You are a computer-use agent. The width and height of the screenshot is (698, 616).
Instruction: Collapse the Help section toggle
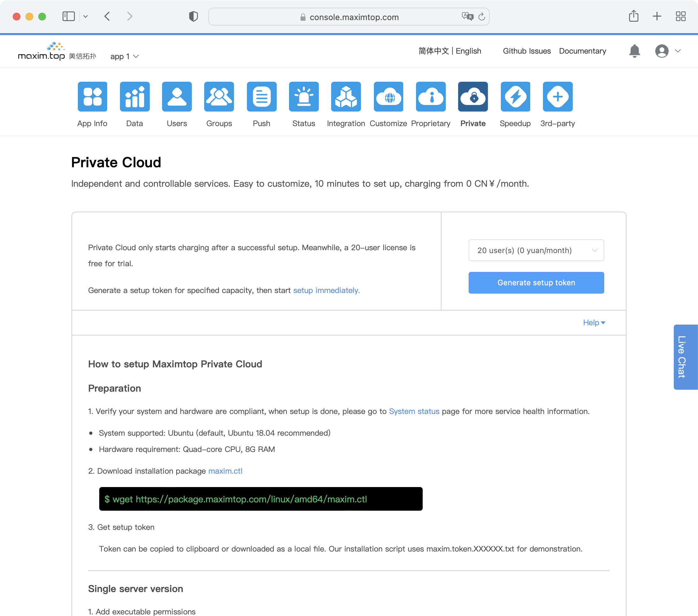594,322
